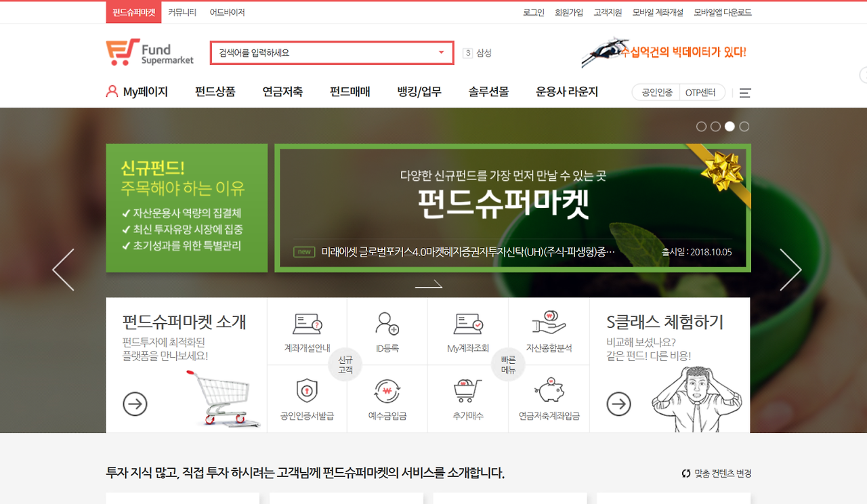This screenshot has width=867, height=504.
Task: Open the 어드바이저 menu
Action: [228, 12]
